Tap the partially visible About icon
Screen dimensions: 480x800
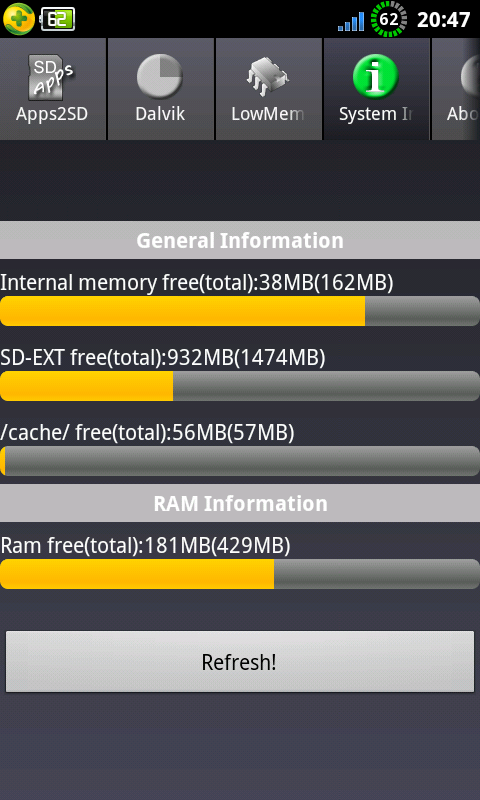click(x=470, y=77)
